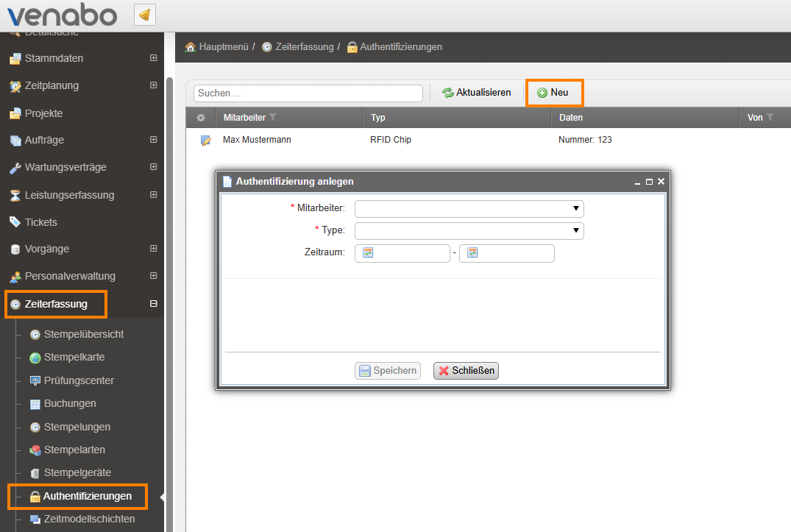Viewport: 791px width, 532px height.
Task: Open the start date calendar picker
Action: pos(368,253)
